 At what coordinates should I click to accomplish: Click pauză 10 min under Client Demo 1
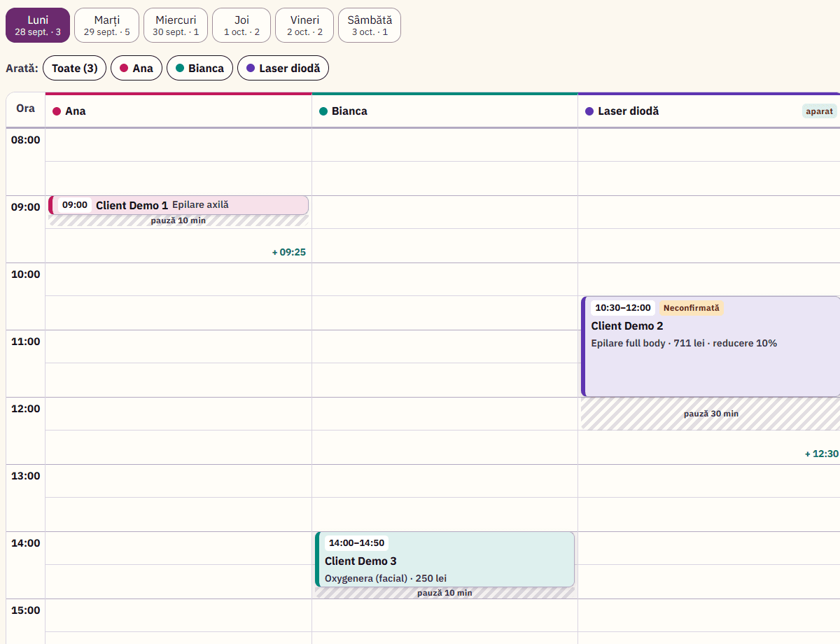178,220
